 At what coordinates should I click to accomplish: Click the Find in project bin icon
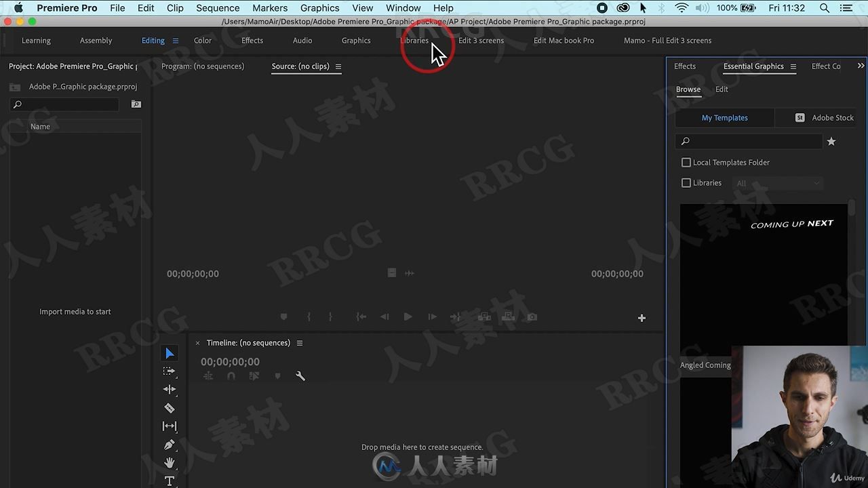(136, 104)
